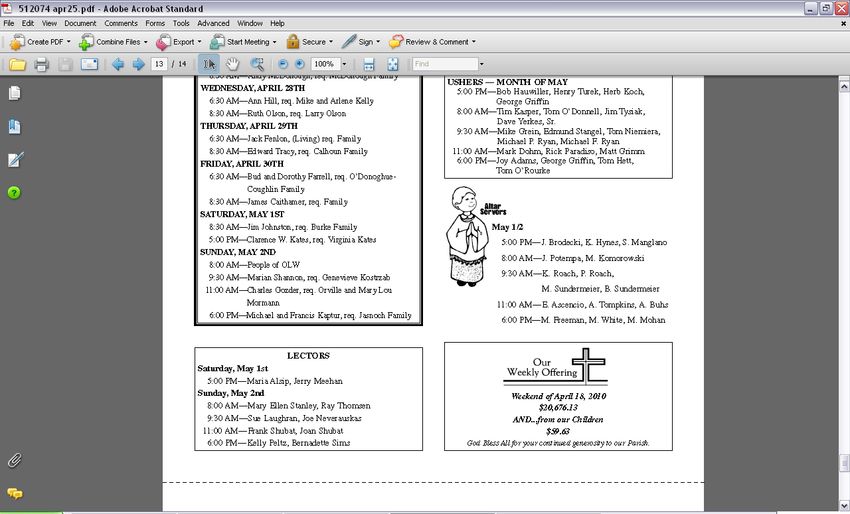Click the Zoom In plus icon
Screen dimensions: 850x514
[299, 64]
